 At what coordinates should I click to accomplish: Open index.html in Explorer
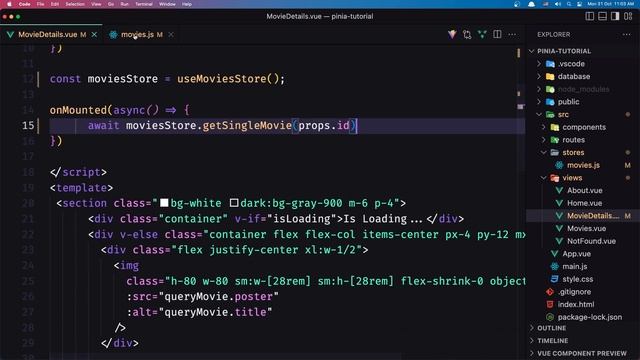pos(576,304)
